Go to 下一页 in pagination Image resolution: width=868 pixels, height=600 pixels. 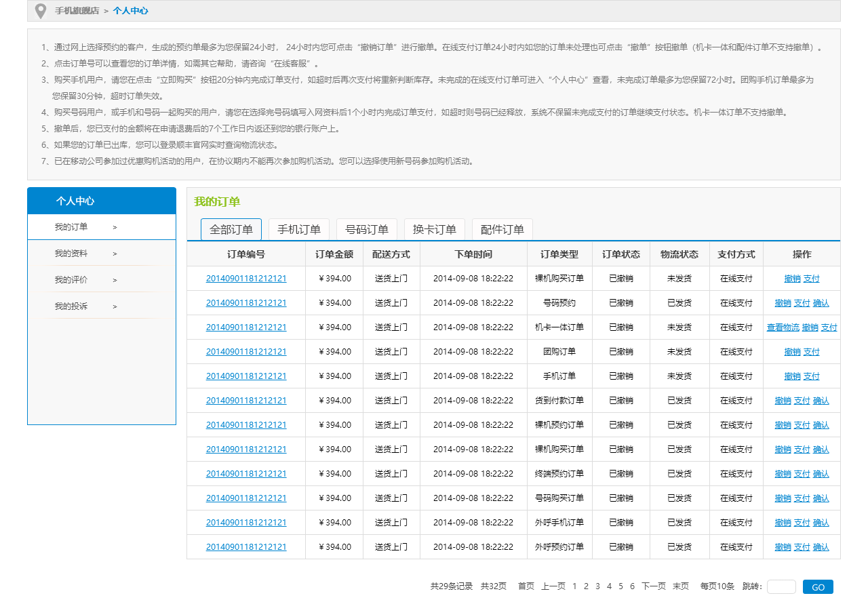click(654, 586)
